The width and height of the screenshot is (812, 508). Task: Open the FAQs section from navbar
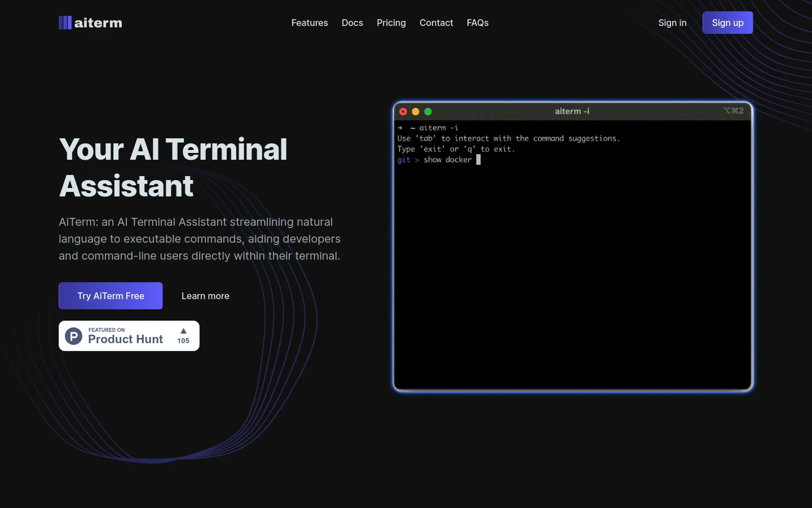[478, 23]
